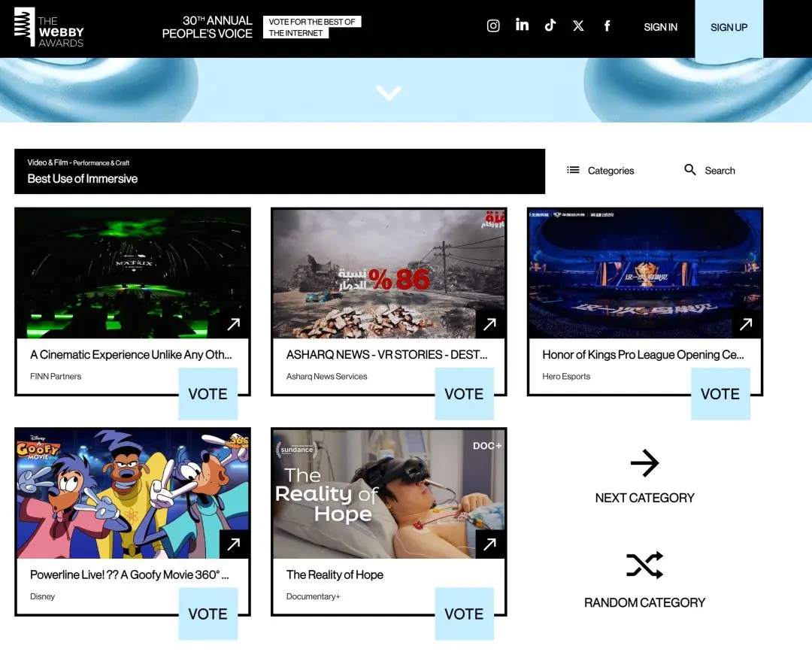The image size is (812, 670).
Task: Vote for The Reality of Hope
Action: click(464, 614)
